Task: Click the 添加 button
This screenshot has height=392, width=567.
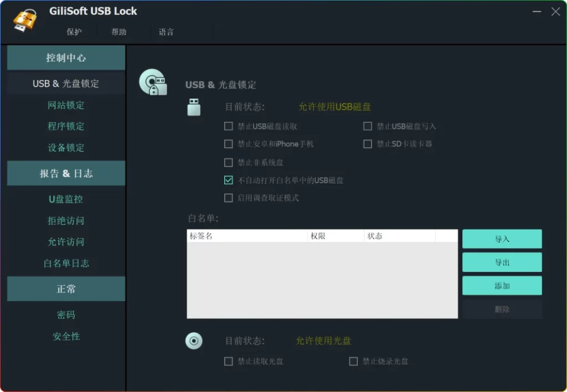Action: click(502, 286)
